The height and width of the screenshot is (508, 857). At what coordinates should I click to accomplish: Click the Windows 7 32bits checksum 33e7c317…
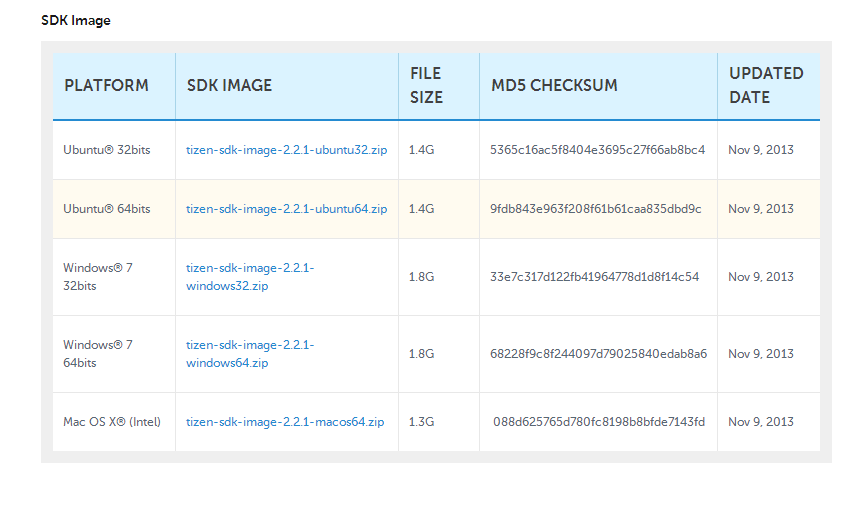click(x=595, y=277)
